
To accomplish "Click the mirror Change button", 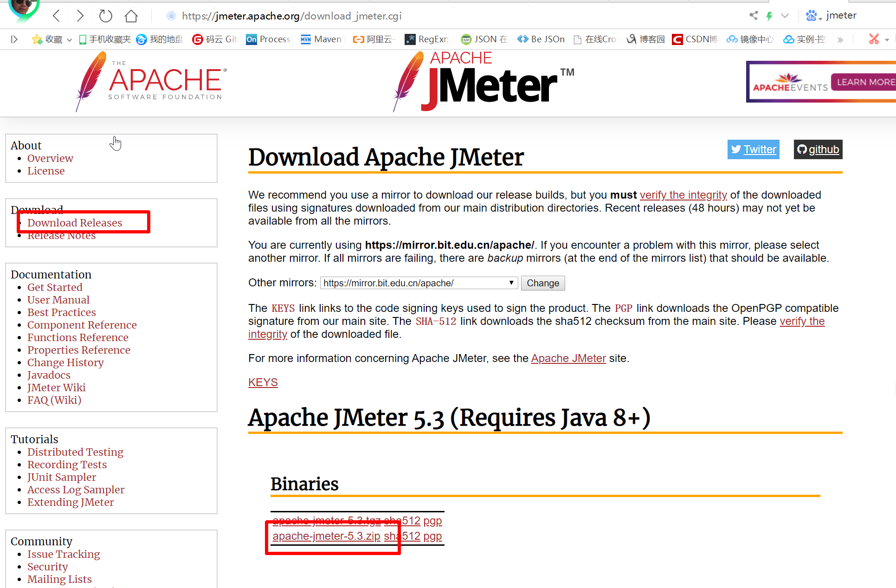I will coord(542,283).
